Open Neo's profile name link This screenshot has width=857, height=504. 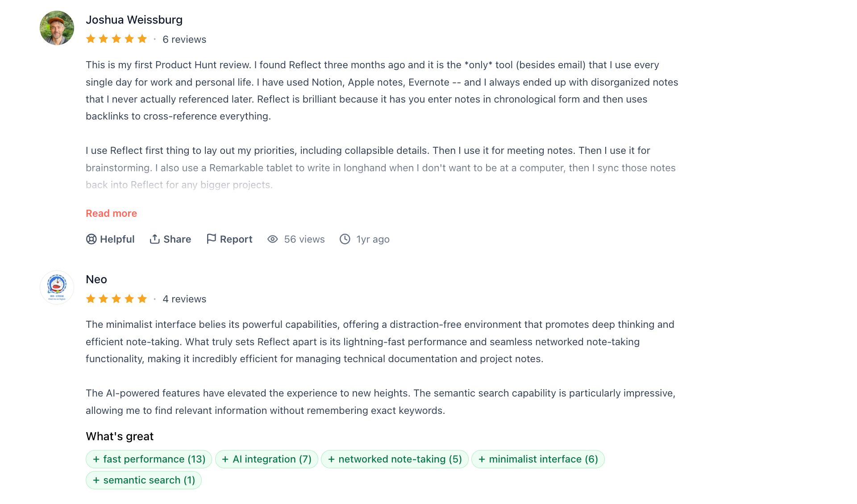click(x=96, y=280)
